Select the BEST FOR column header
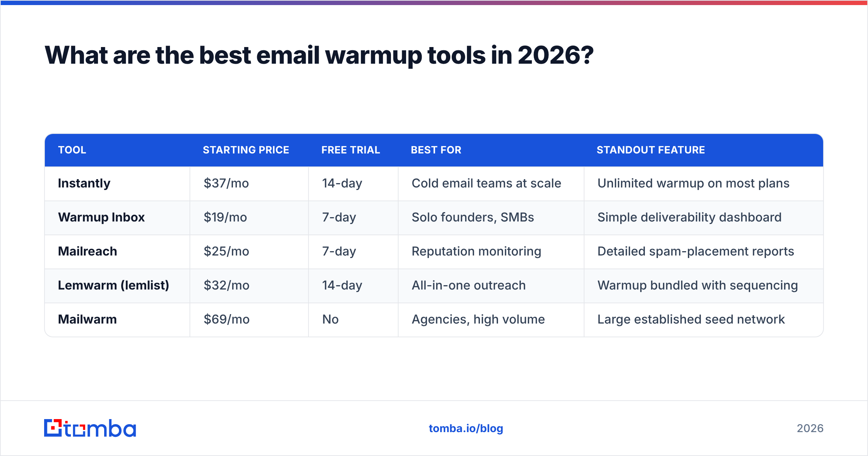This screenshot has height=456, width=868. tap(436, 150)
